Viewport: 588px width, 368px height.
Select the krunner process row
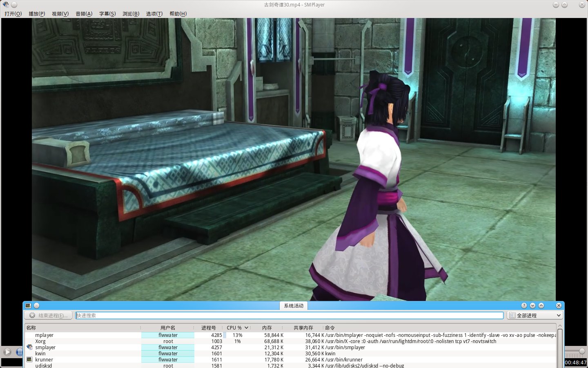[x=290, y=359]
